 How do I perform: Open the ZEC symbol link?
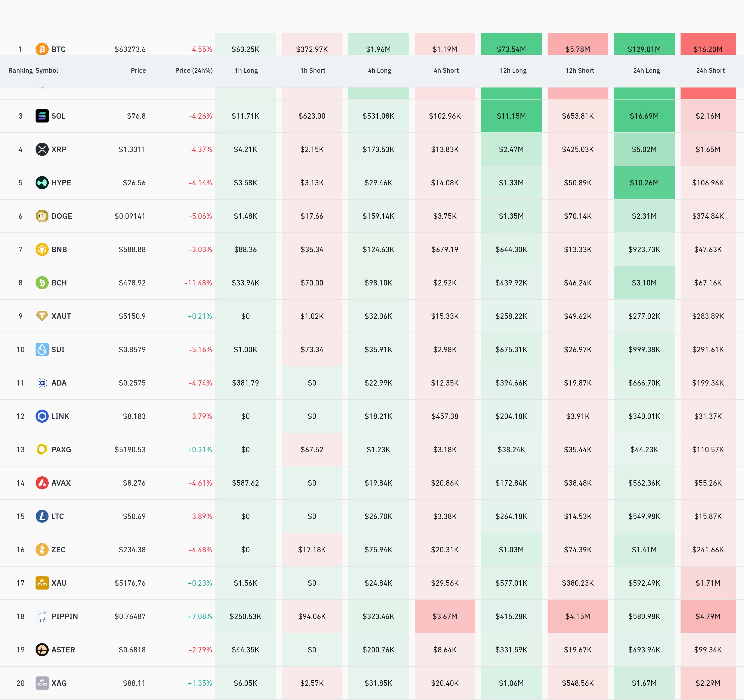click(58, 550)
